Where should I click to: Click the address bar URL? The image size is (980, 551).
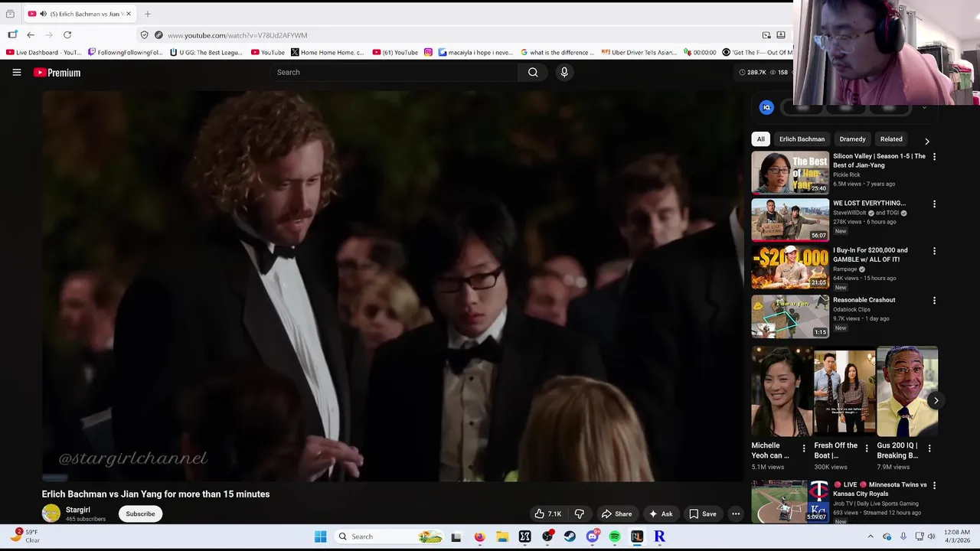pos(237,35)
